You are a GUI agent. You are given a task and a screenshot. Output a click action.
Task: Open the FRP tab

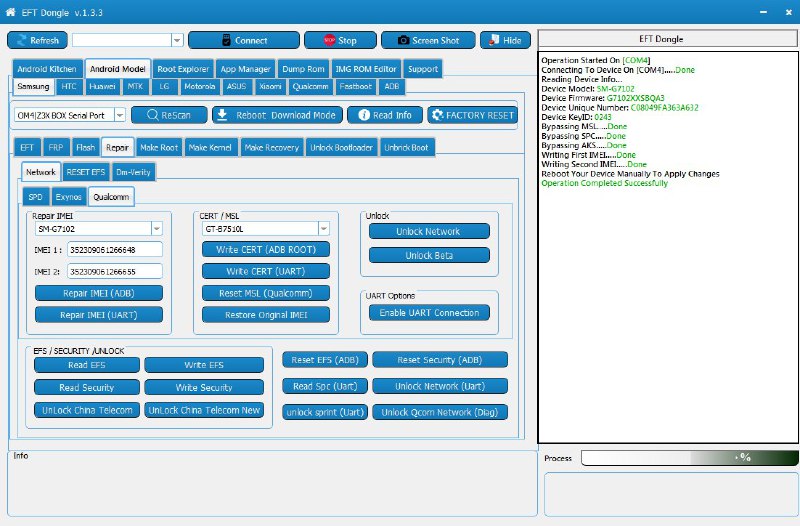(x=56, y=147)
